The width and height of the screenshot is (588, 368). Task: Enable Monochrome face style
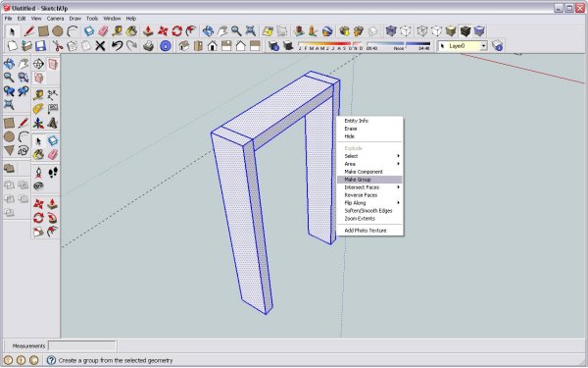(479, 30)
